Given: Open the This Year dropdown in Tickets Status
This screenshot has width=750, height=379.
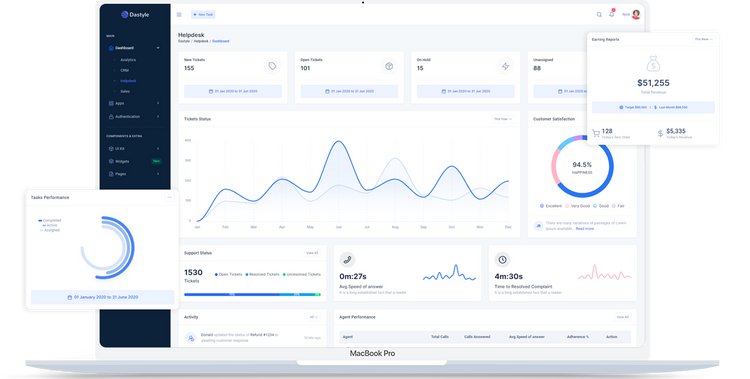Looking at the screenshot, I should [x=503, y=119].
